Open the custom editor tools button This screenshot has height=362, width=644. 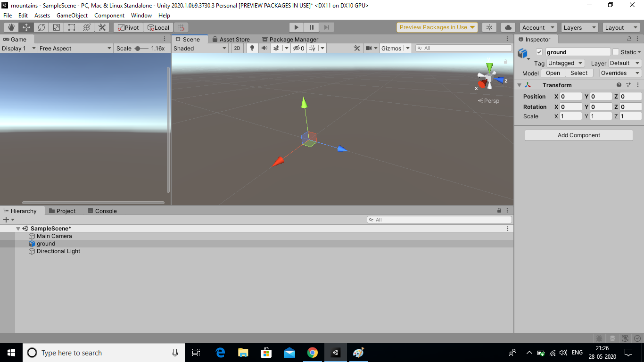pyautogui.click(x=102, y=27)
